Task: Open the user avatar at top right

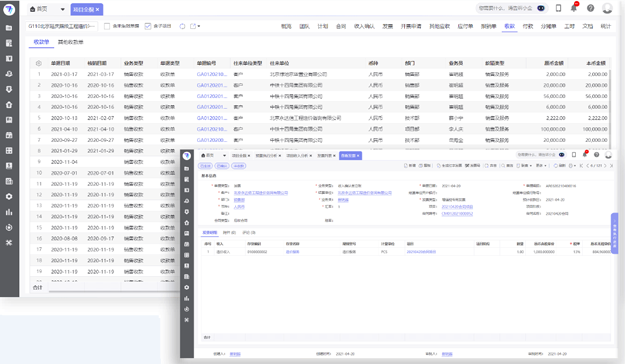Action: coord(607,8)
